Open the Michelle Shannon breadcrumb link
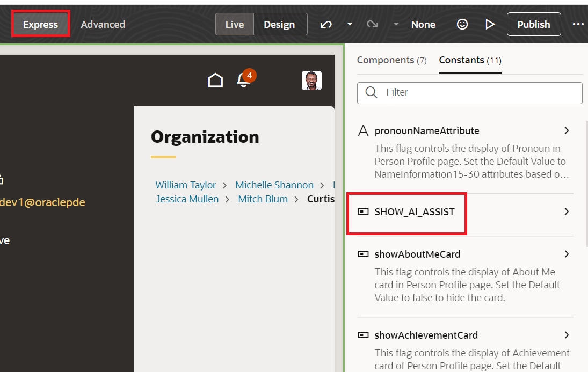Viewport: 588px width, 372px height. (274, 185)
